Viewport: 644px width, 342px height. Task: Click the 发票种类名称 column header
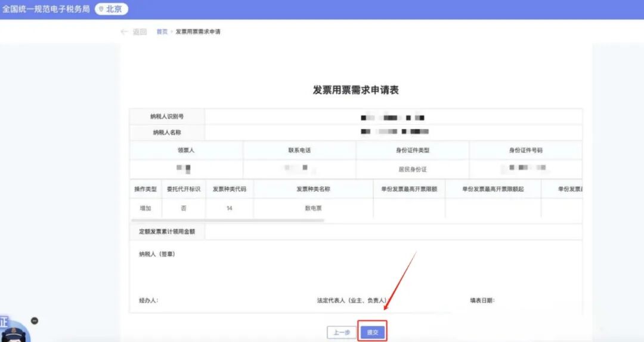(313, 189)
